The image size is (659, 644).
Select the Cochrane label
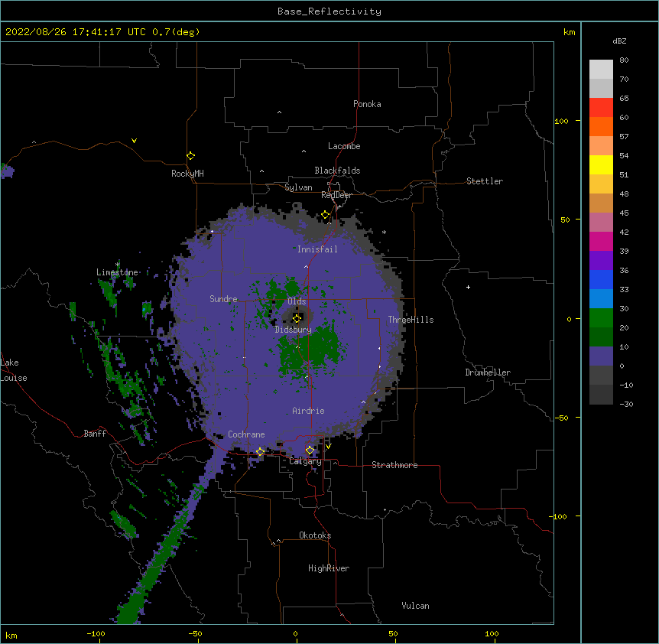pyautogui.click(x=246, y=434)
